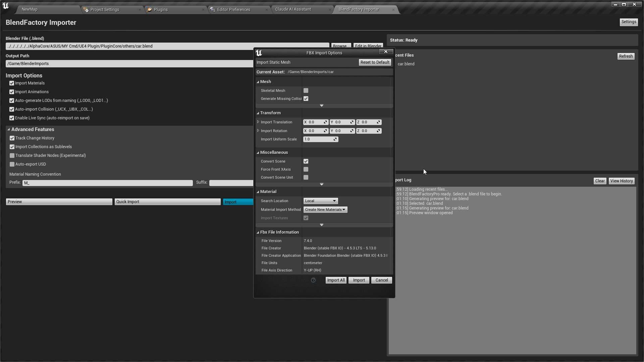The height and width of the screenshot is (362, 644).
Task: Click Import All button in FBX dialog
Action: [336, 280]
